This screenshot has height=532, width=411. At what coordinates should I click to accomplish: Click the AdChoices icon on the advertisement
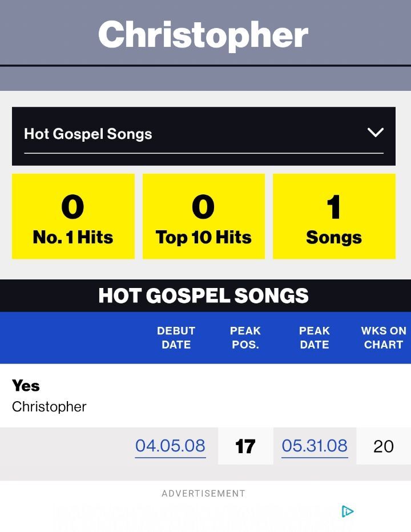pos(347,511)
